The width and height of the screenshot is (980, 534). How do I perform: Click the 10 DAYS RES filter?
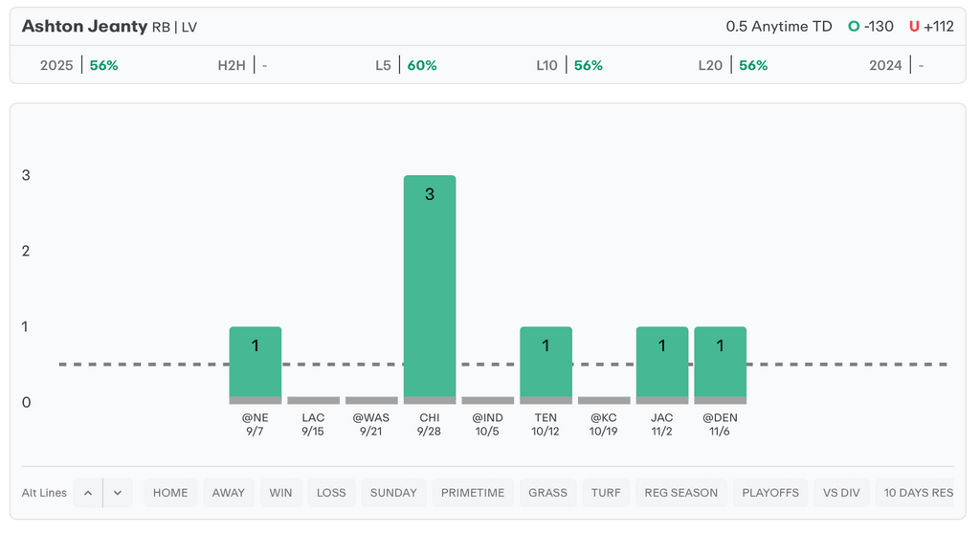(x=918, y=493)
